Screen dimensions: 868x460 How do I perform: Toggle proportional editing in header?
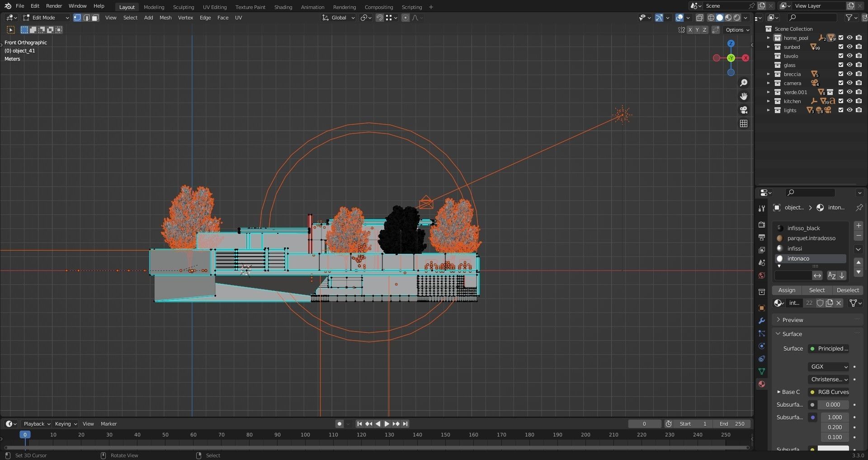tap(405, 18)
